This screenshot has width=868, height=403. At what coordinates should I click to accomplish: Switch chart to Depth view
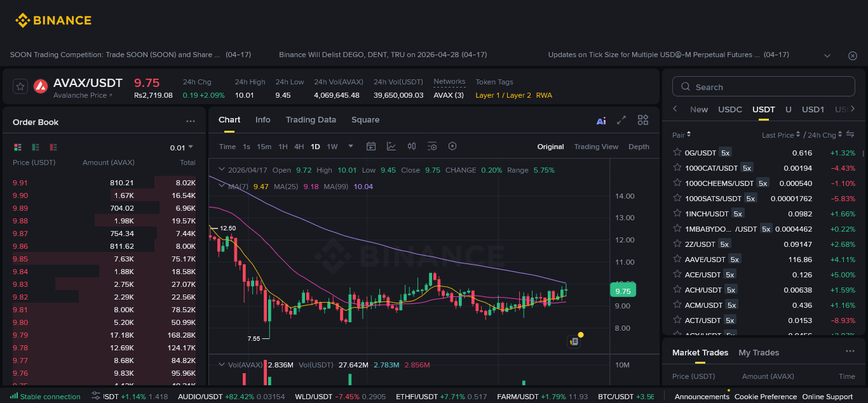(x=639, y=147)
